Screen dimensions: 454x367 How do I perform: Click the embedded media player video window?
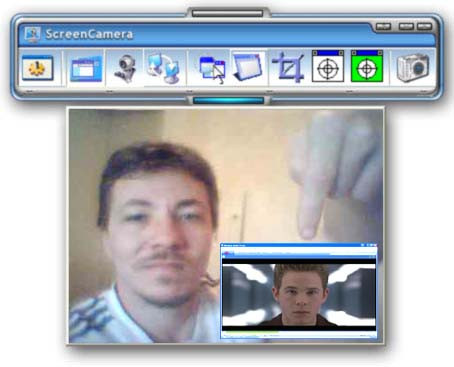point(299,291)
